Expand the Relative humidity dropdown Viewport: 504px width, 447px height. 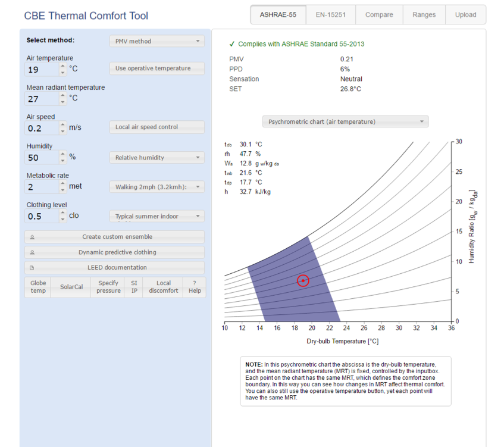tap(156, 157)
